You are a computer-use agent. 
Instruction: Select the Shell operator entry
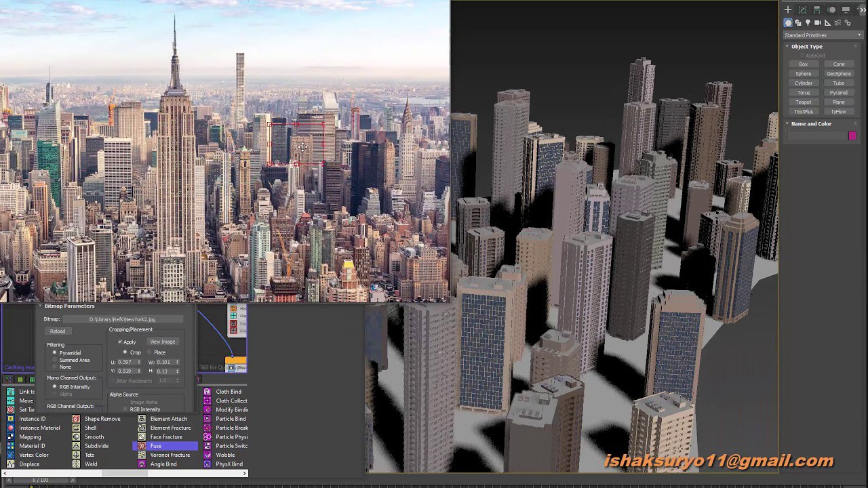tap(90, 428)
